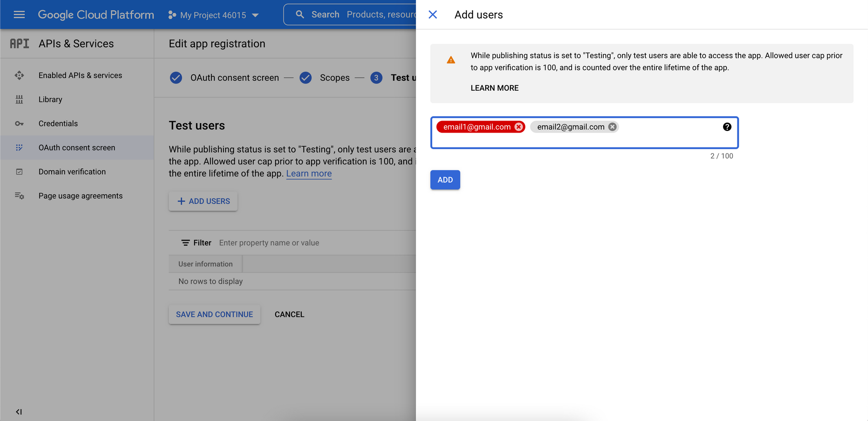Click the Credentials key icon
Image resolution: width=868 pixels, height=421 pixels.
point(19,124)
